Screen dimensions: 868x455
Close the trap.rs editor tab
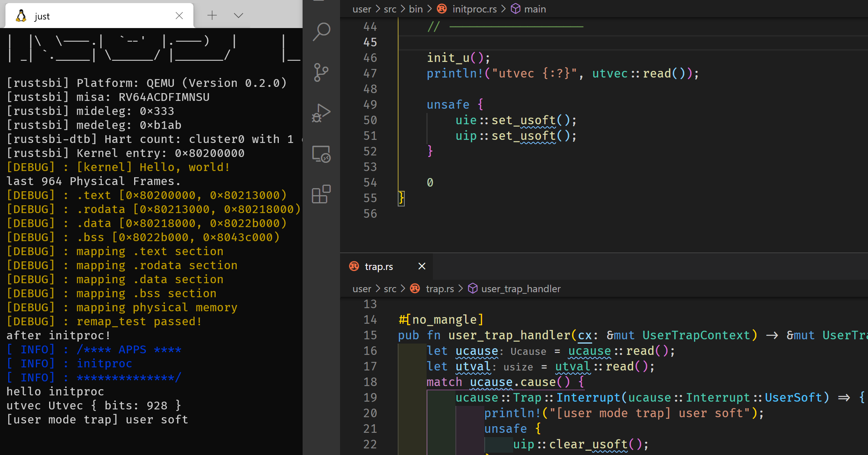coord(422,266)
